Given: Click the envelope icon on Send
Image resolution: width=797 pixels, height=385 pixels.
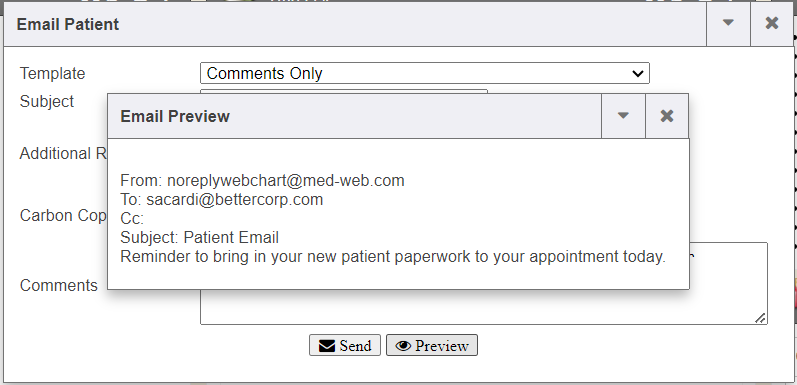Looking at the screenshot, I should (x=327, y=346).
